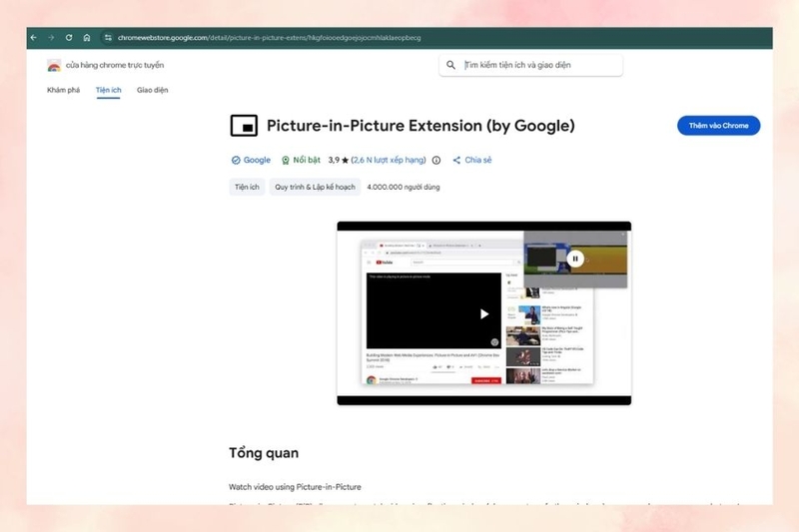The height and width of the screenshot is (532, 799).
Task: Reload the page with the refresh icon
Action: coord(69,38)
